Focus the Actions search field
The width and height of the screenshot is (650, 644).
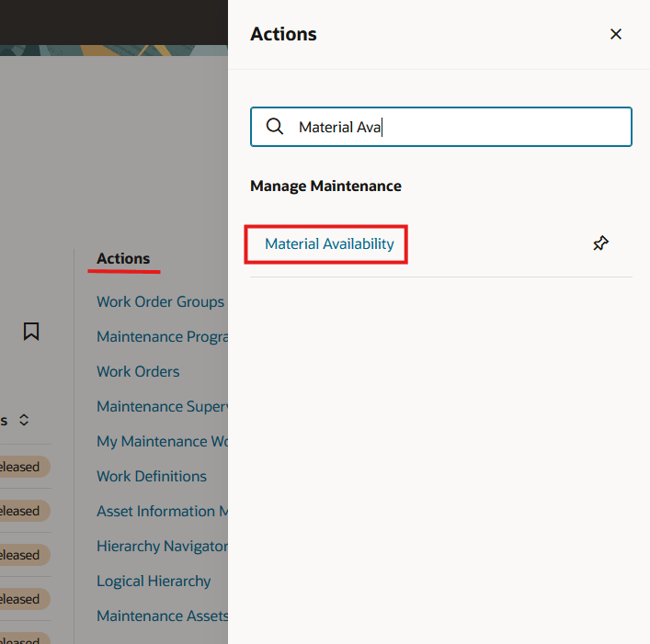(440, 127)
